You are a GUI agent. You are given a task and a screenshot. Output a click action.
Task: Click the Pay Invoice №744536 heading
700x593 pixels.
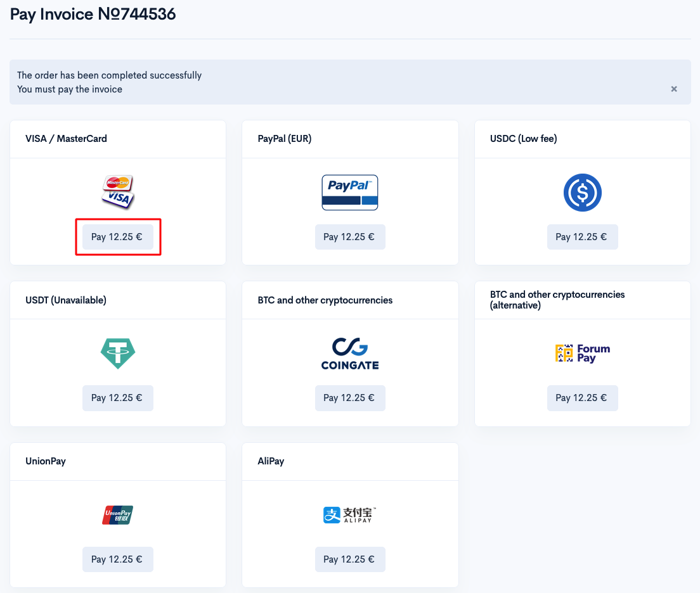93,15
